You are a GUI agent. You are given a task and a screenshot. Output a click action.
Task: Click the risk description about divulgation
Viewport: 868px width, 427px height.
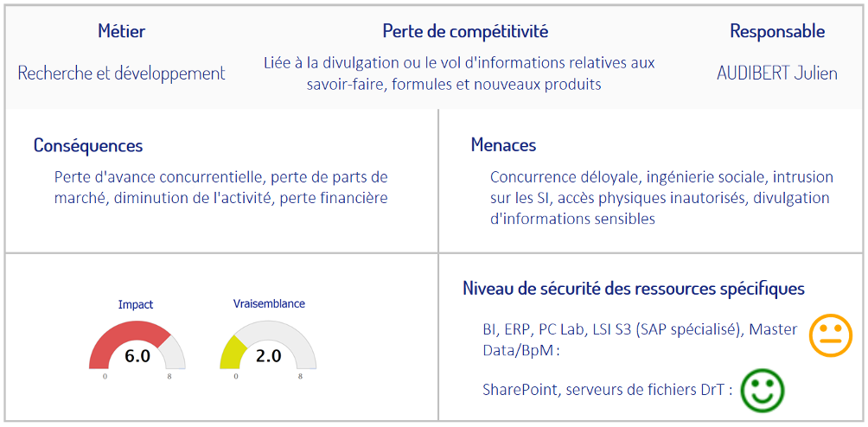[459, 73]
